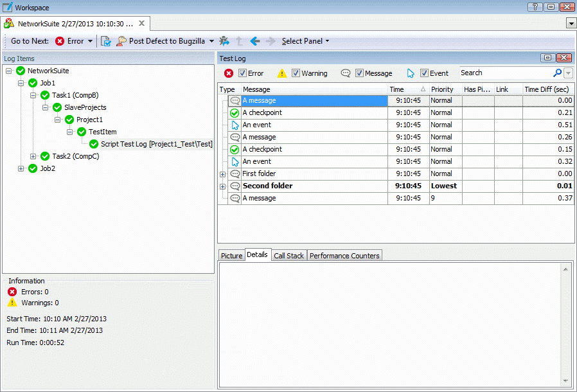
Task: Click the Second folder message icon
Action: click(235, 186)
